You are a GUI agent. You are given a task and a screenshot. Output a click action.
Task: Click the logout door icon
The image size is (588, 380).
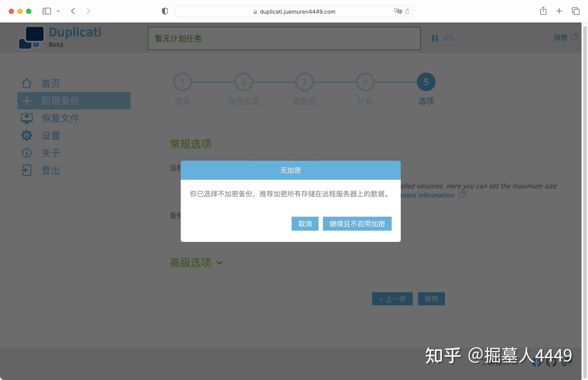[27, 170]
